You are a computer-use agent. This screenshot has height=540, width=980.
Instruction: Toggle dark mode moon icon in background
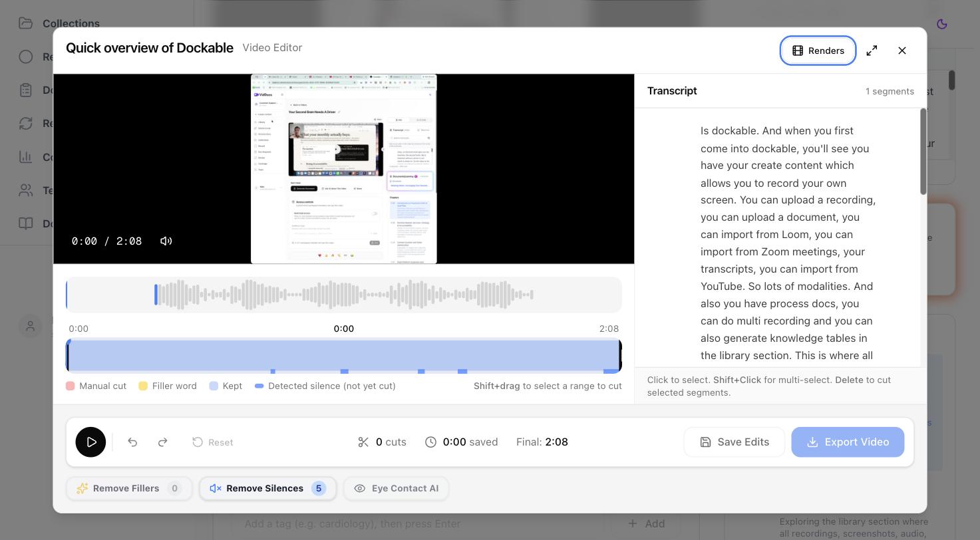pos(941,24)
